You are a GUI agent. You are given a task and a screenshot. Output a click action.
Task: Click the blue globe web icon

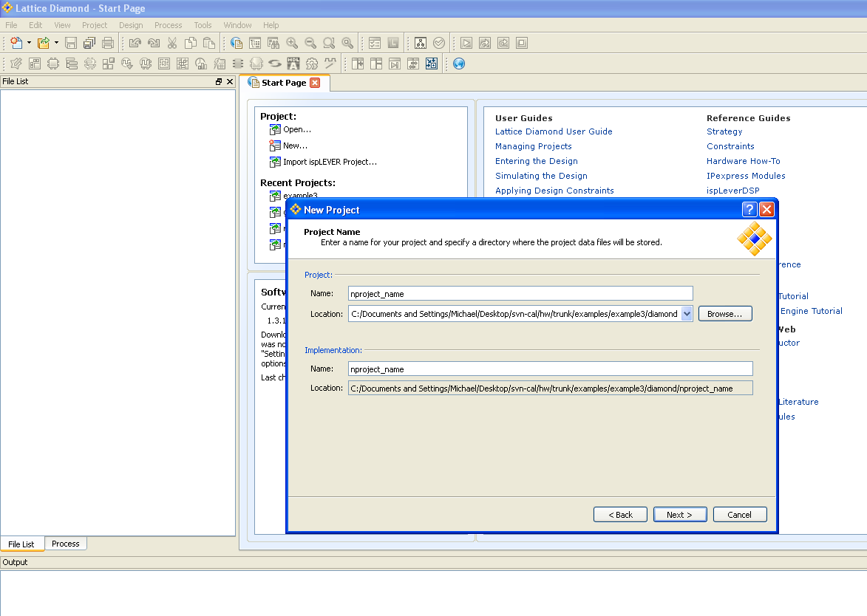[x=459, y=64]
